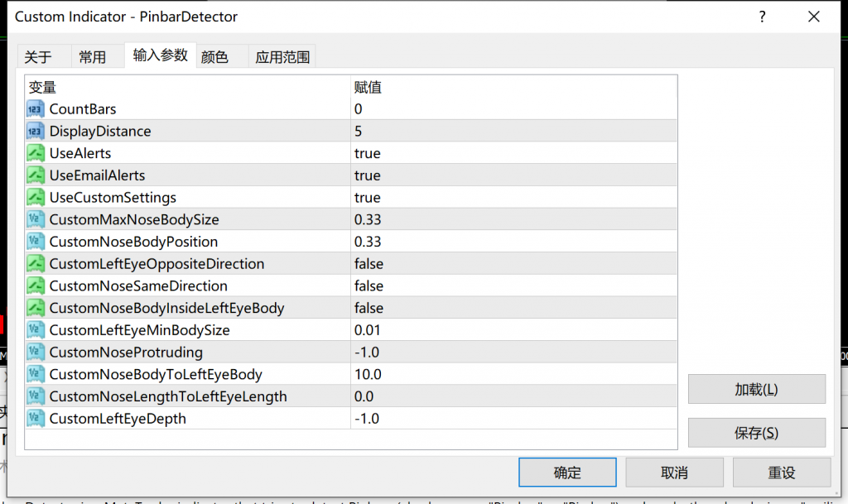Switch to the 关于 tab

(x=38, y=57)
